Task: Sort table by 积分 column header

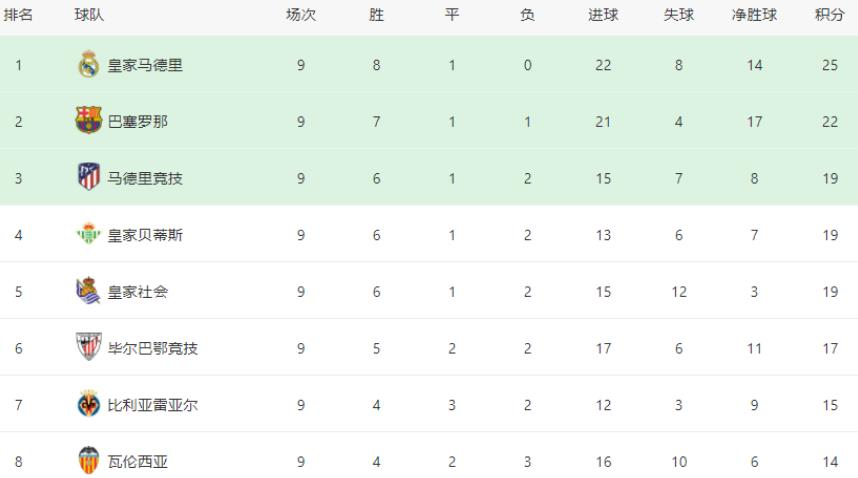Action: pos(830,15)
